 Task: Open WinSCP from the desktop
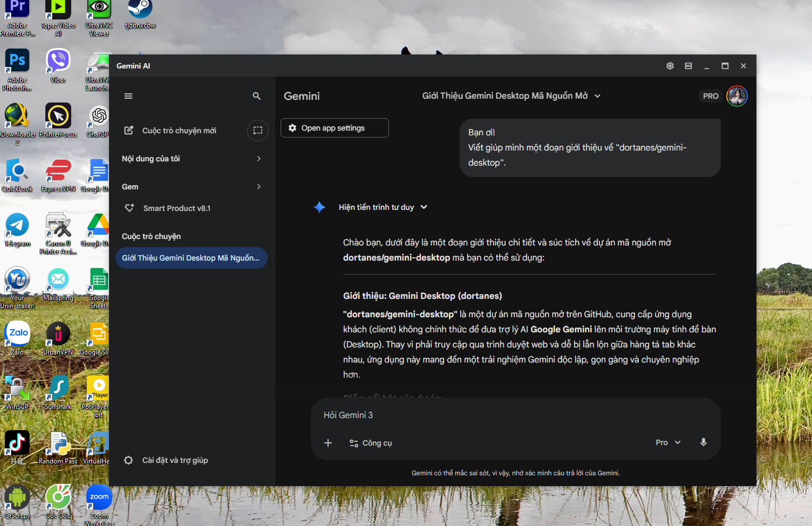17,393
